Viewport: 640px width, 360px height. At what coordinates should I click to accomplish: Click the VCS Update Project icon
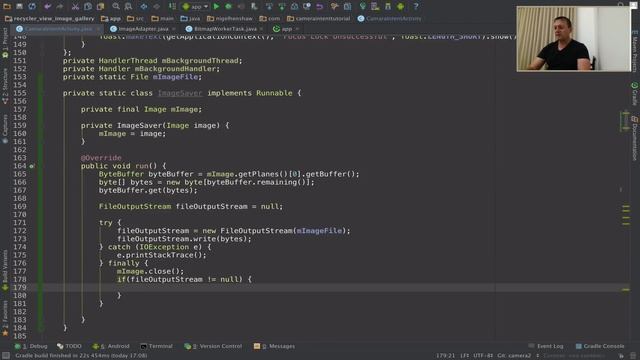pyautogui.click(x=269, y=6)
